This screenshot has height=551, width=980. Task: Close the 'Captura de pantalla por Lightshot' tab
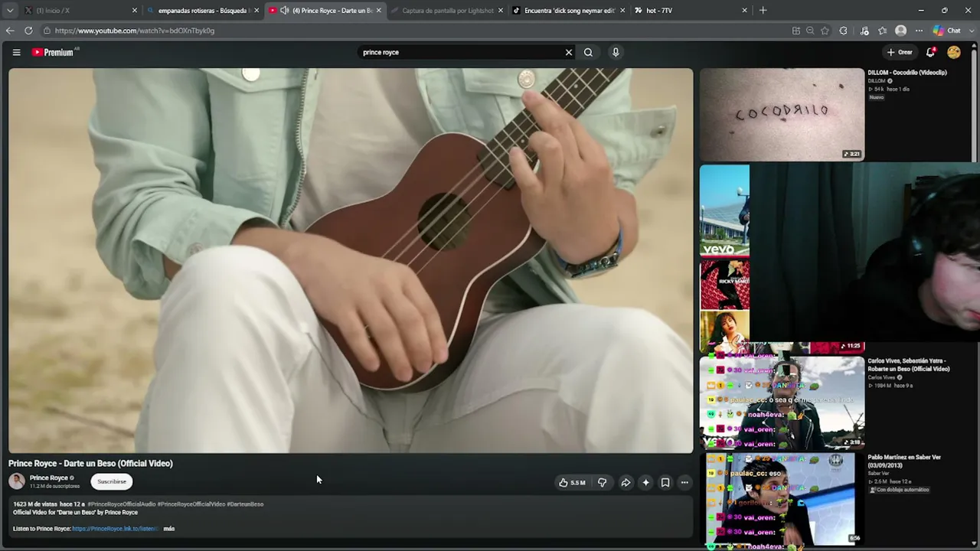501,11
